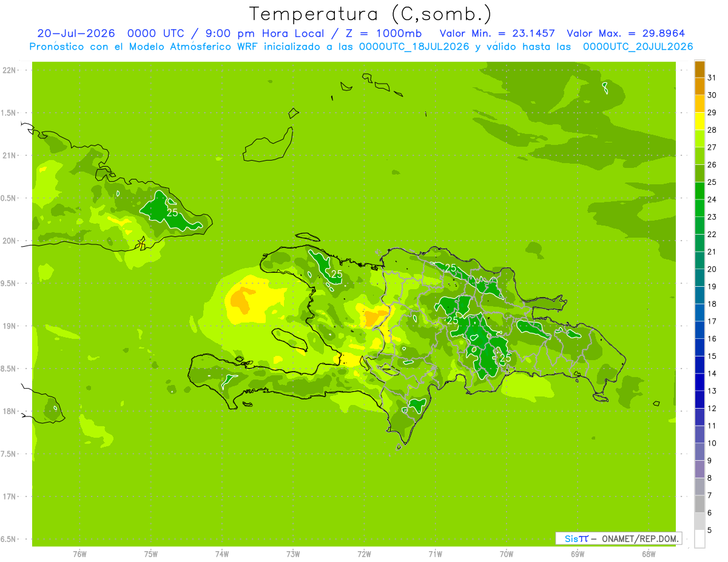Click the "75W" longitude axis label
The height and width of the screenshot is (562, 728).
[151, 554]
